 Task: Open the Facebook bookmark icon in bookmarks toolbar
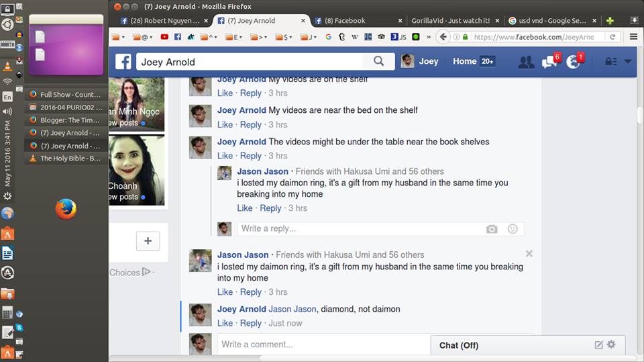pyautogui.click(x=177, y=37)
